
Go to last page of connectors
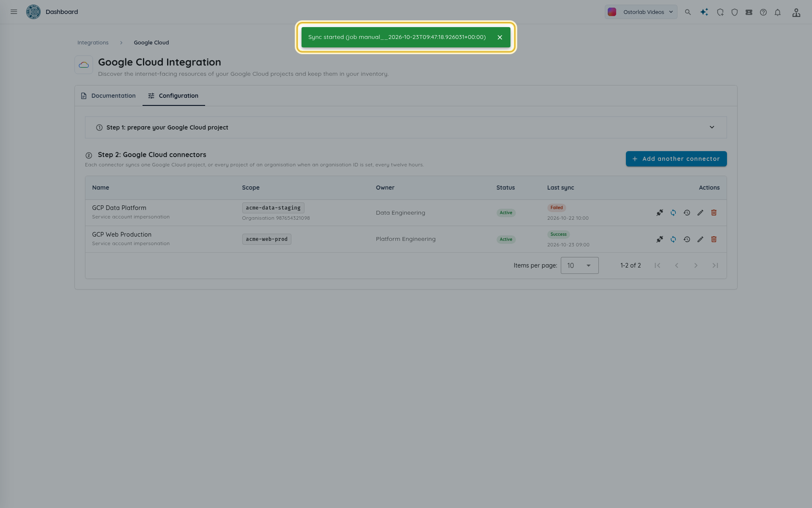pyautogui.click(x=715, y=265)
